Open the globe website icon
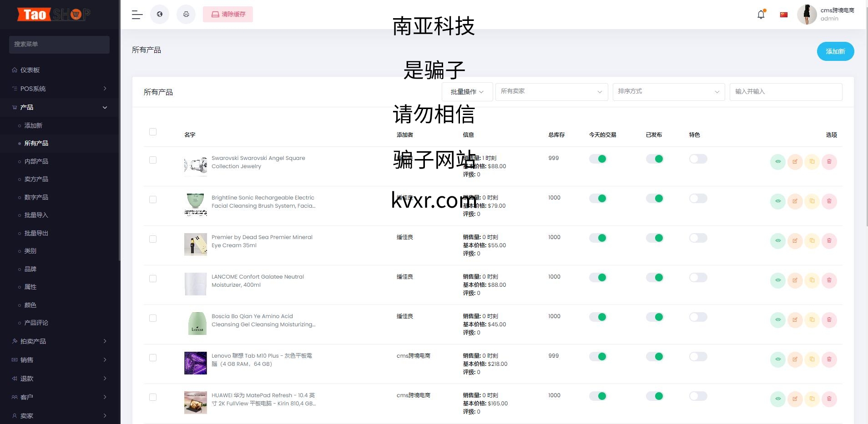The image size is (868, 424). point(160,15)
